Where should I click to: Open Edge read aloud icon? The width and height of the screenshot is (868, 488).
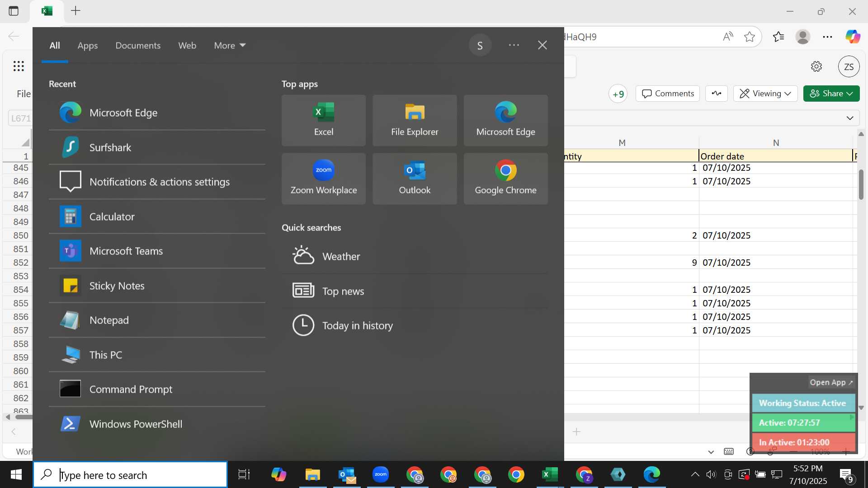coord(728,37)
